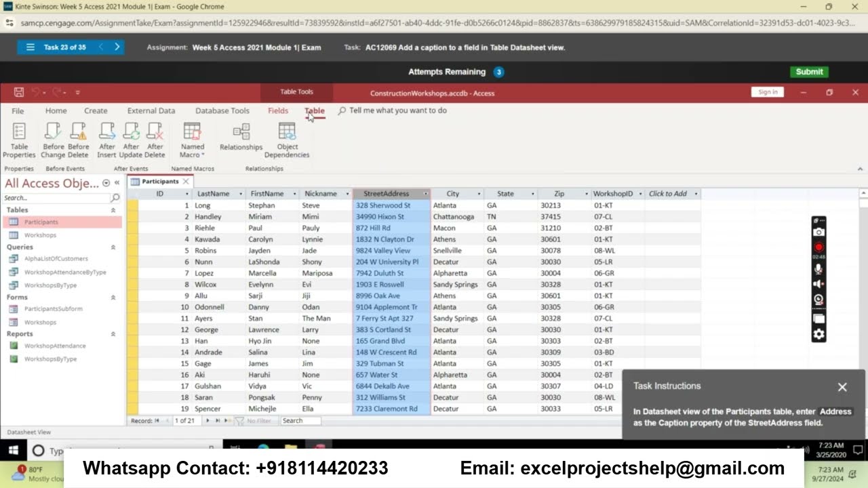
Task: Click the microphone icon on recorder toolbar
Action: pos(818,269)
